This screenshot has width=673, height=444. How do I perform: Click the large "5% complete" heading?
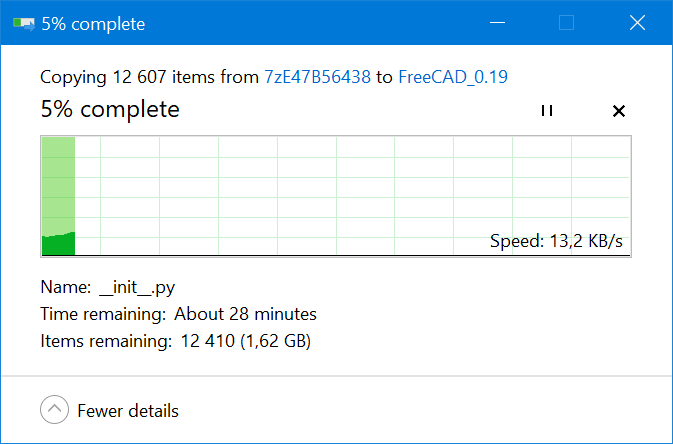click(110, 109)
